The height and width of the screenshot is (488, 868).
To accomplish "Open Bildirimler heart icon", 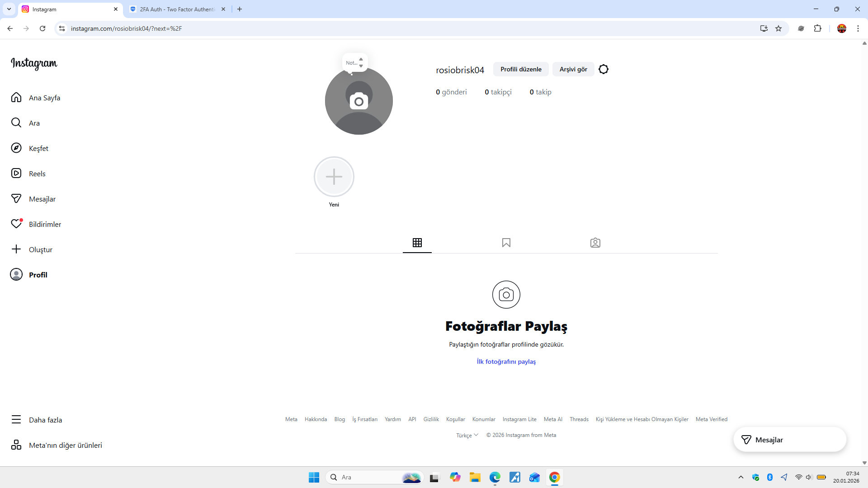I will (16, 224).
